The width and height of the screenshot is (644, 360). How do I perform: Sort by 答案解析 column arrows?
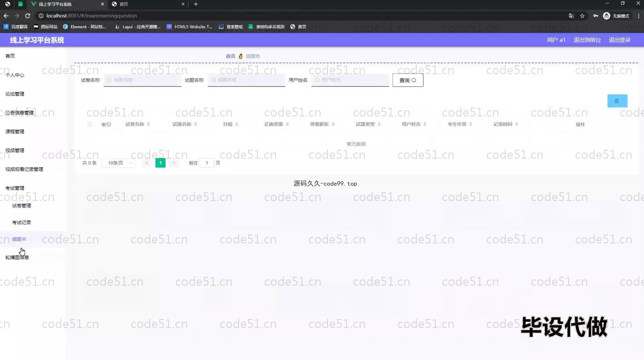[x=333, y=124]
